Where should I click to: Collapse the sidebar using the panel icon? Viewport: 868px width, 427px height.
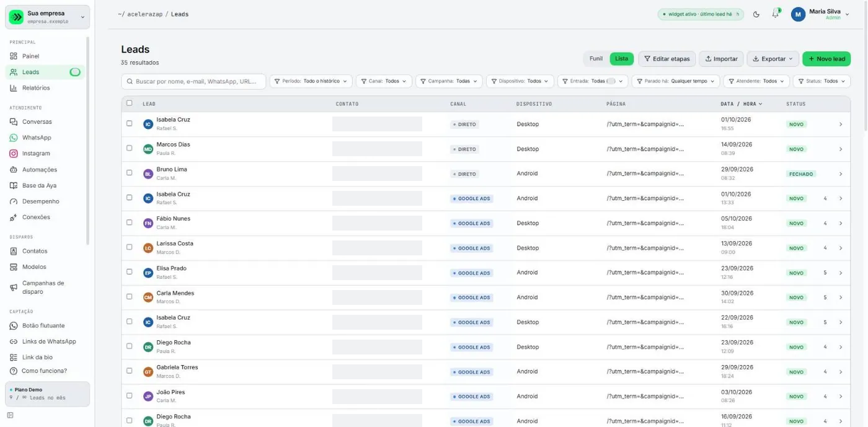coord(10,415)
